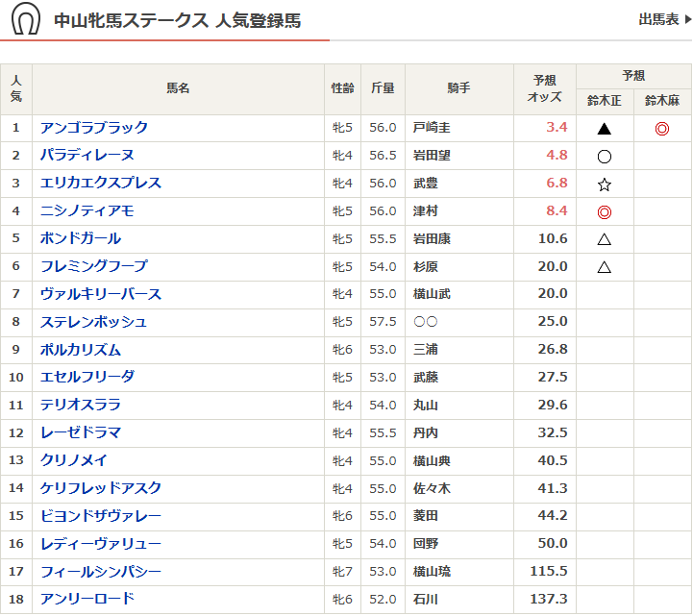Image resolution: width=693 pixels, height=616 pixels.
Task: Click the 鈴木正 predictor column header
Action: tap(605, 100)
